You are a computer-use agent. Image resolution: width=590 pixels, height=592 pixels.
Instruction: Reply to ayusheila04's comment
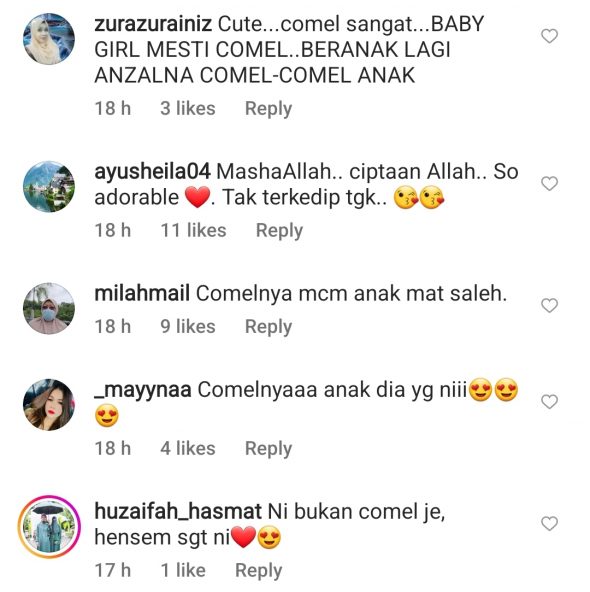point(279,231)
